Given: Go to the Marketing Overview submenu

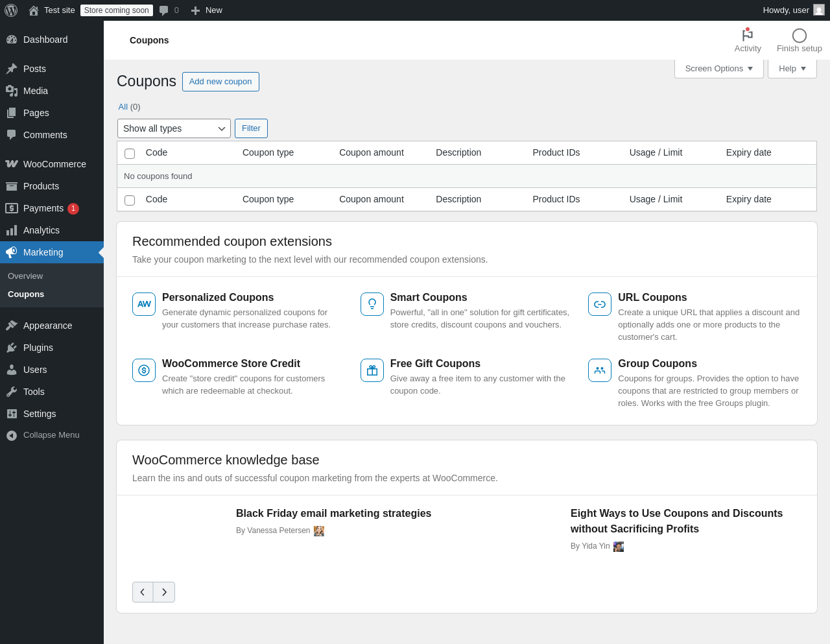Looking at the screenshot, I should click(25, 276).
